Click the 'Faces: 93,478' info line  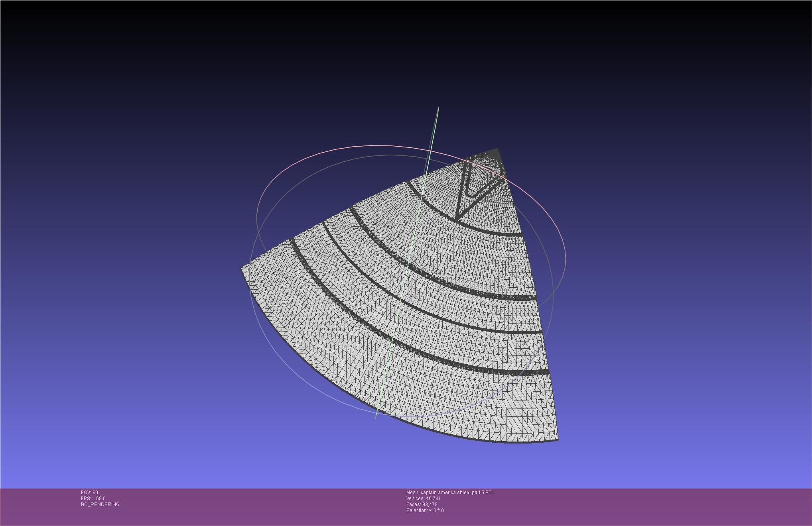(422, 504)
